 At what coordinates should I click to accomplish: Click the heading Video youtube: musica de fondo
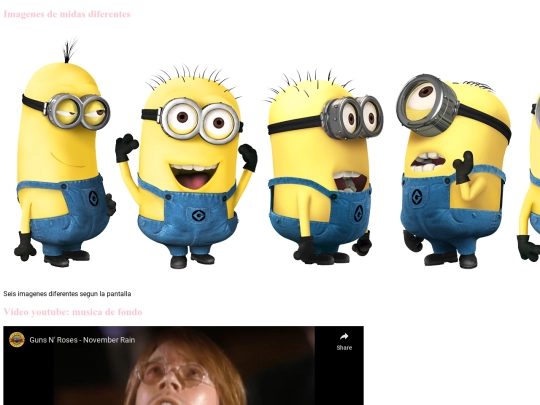[73, 312]
